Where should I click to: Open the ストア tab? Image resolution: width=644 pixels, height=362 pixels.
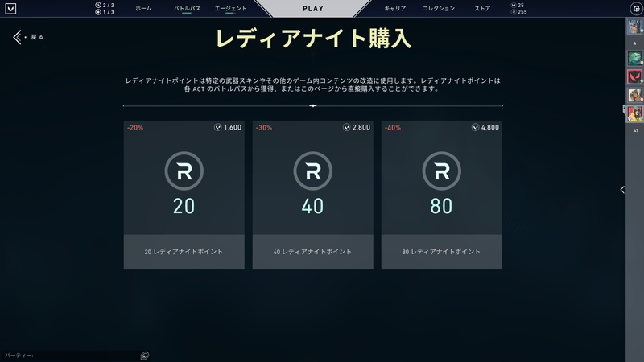click(482, 9)
